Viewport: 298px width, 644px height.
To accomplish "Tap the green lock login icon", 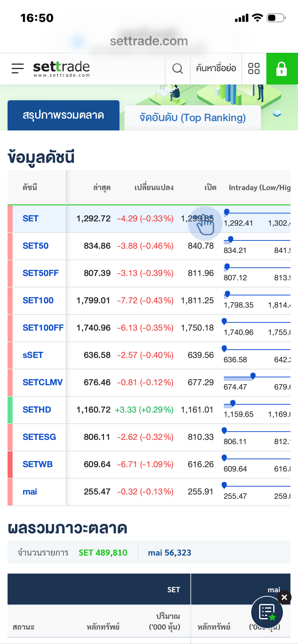I will point(281,68).
